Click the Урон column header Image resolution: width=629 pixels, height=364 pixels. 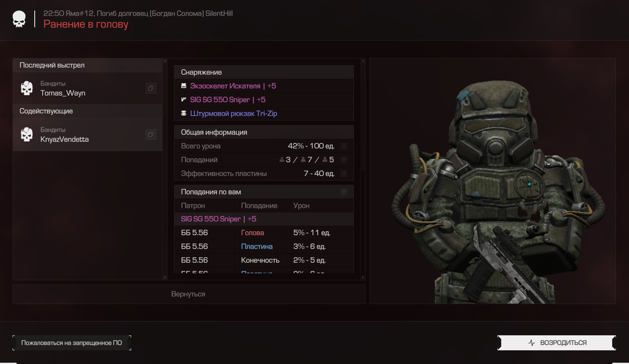(x=302, y=206)
